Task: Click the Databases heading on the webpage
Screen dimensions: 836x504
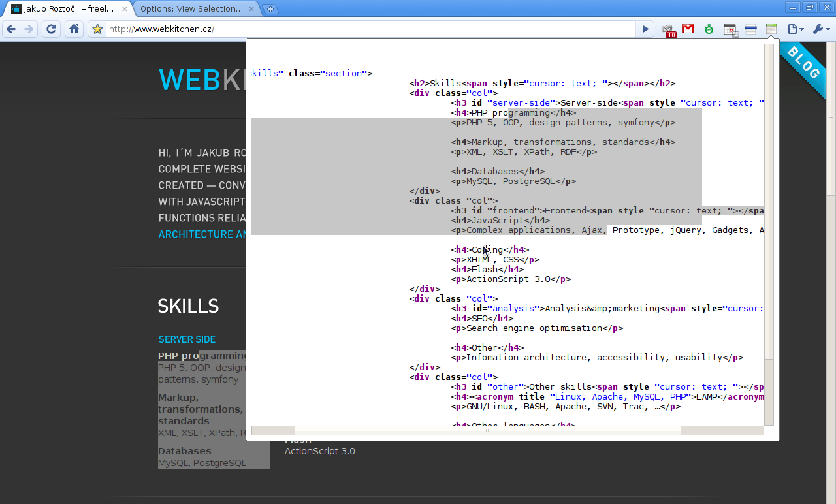Action: 185,451
